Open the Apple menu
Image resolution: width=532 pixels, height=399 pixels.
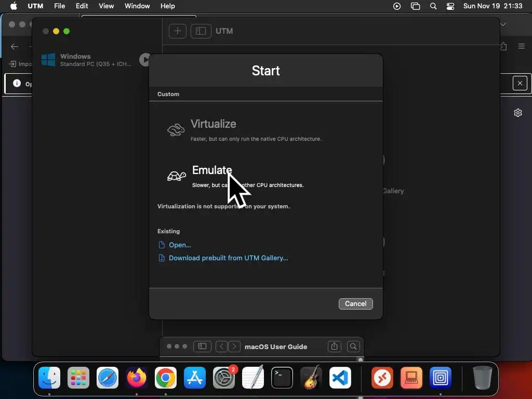coord(14,6)
